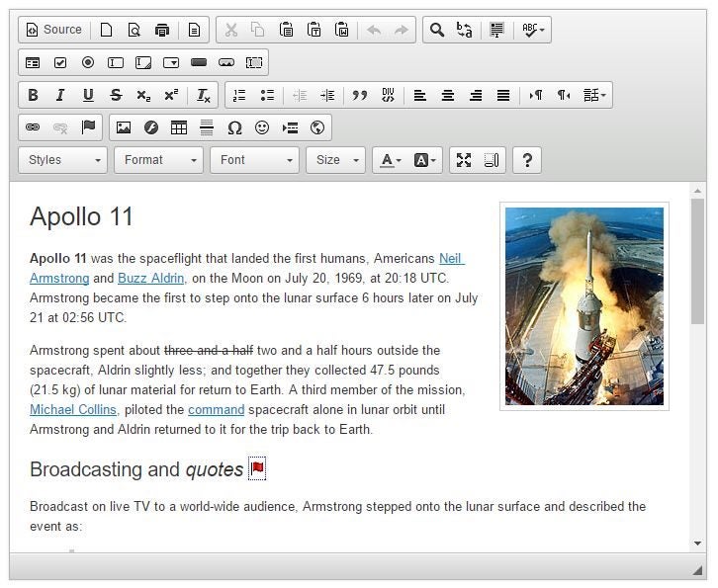718x588 pixels.
Task: Open the Preview icon
Action: click(135, 30)
